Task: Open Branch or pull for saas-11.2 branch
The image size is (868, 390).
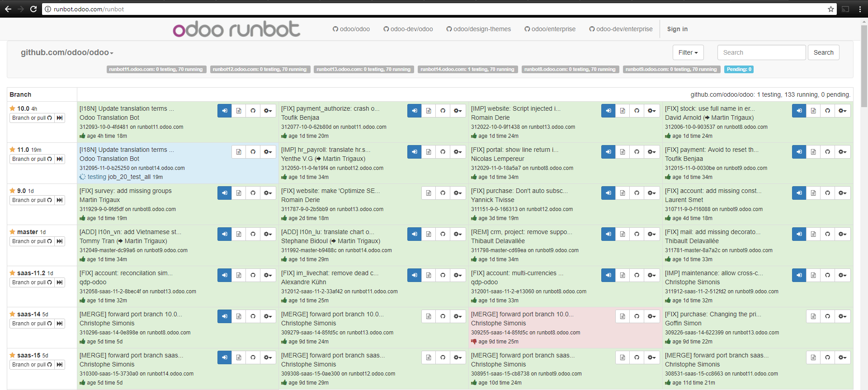Action: (x=32, y=282)
